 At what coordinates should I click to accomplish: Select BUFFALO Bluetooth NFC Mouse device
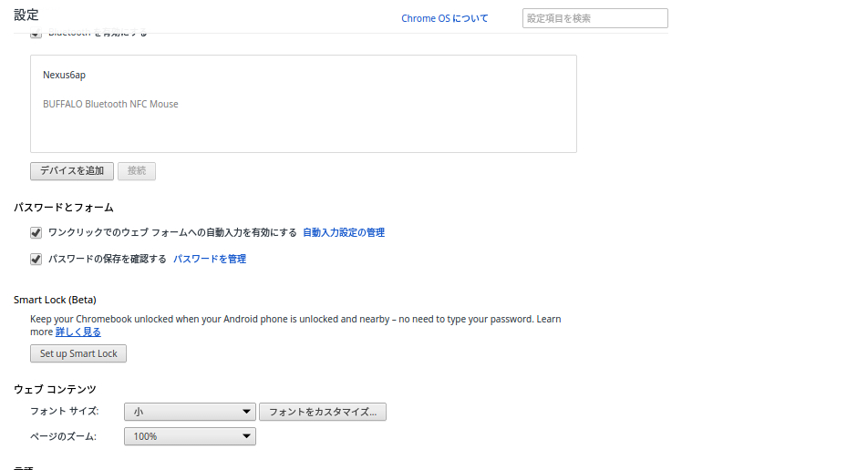pyautogui.click(x=110, y=105)
